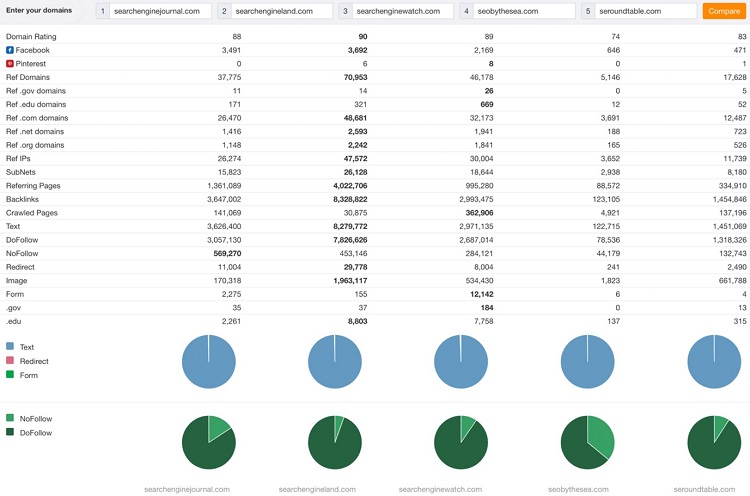Click seroundtable.com blue link type pie chart
Screen dimensions: 750x496
tap(714, 362)
